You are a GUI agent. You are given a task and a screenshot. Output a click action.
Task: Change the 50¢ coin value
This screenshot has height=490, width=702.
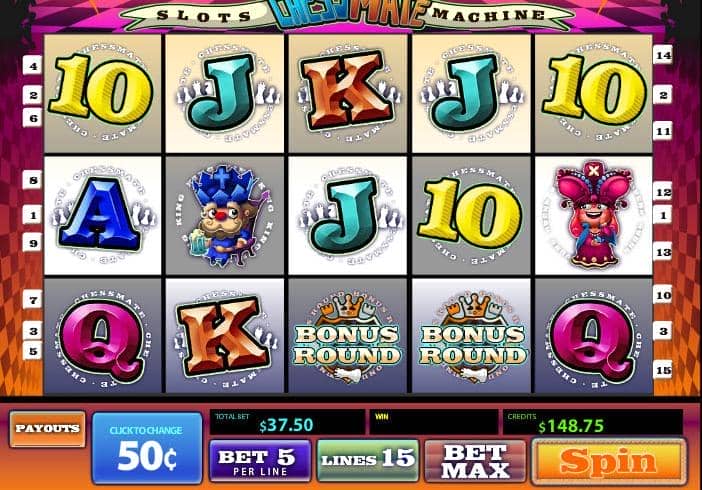point(147,448)
